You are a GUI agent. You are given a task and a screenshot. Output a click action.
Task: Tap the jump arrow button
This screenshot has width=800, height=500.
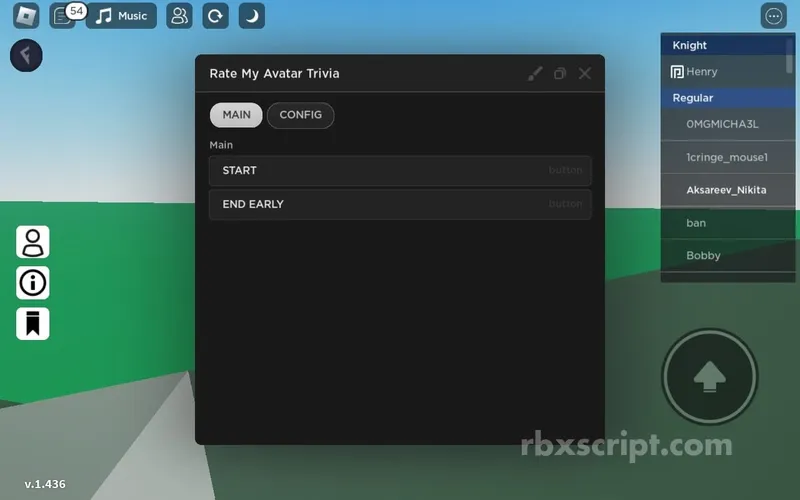710,377
